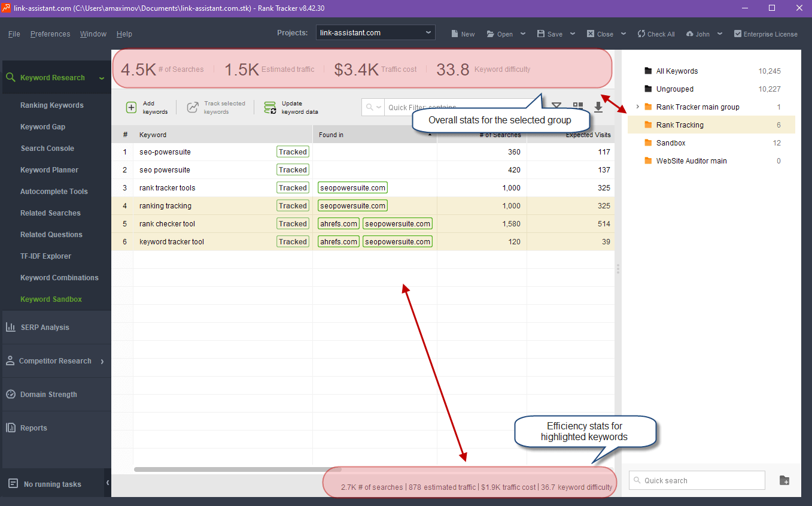812x506 pixels.
Task: Select the All Keywords folder icon
Action: click(x=648, y=71)
